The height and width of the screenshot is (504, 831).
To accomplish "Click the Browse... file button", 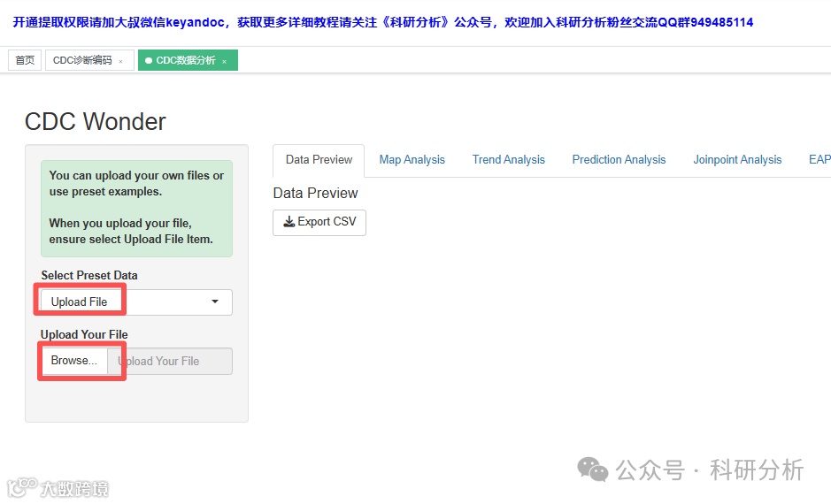I will 74,361.
